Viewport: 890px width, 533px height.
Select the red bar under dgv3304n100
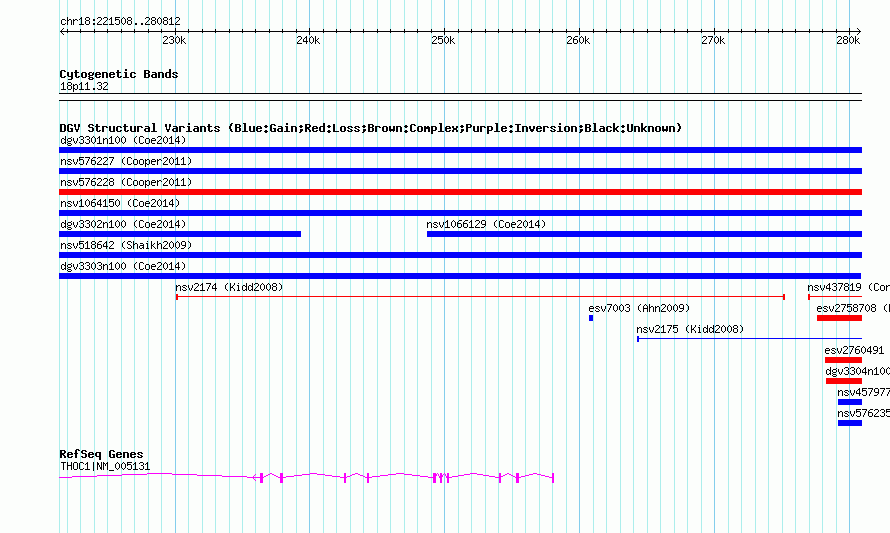pos(844,381)
